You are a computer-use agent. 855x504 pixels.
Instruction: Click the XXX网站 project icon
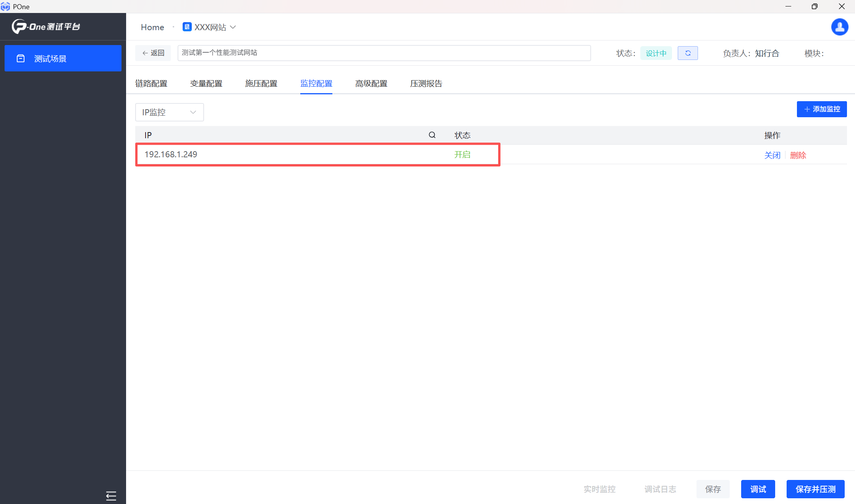click(187, 27)
